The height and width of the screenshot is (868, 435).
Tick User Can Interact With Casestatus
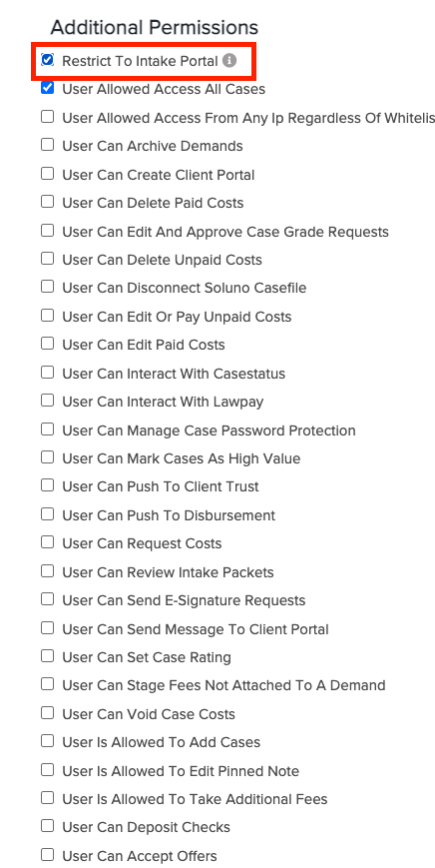(48, 373)
